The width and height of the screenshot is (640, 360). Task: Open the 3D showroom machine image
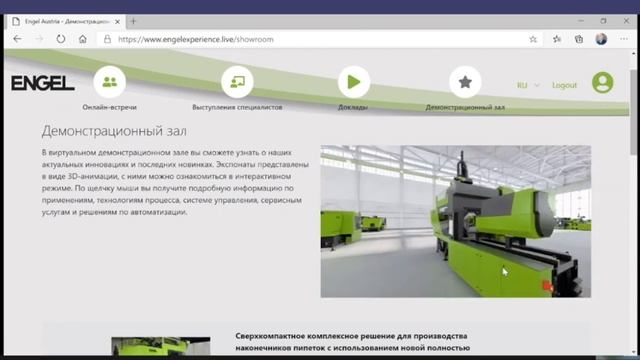pos(456,221)
